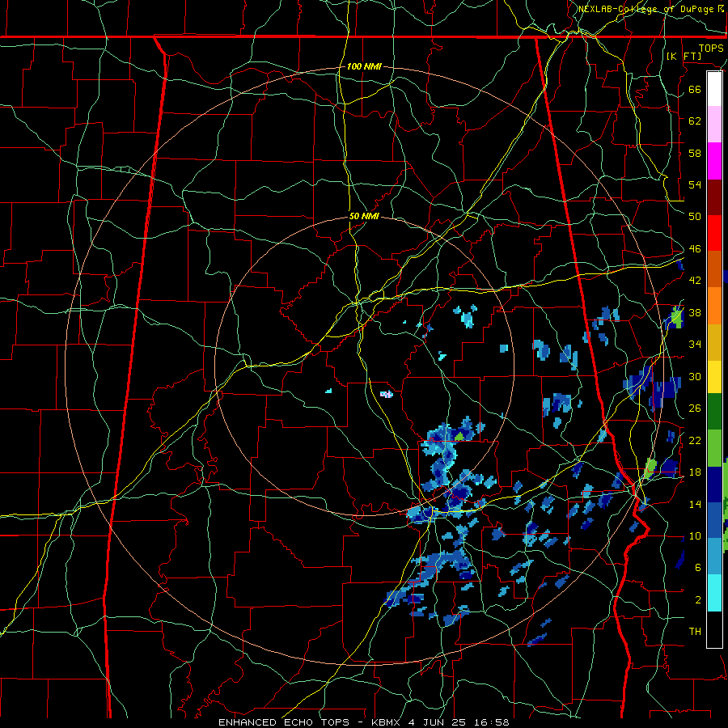Click the black TH swatch at legend bottom
This screenshot has height=728, width=728.
pos(714,629)
